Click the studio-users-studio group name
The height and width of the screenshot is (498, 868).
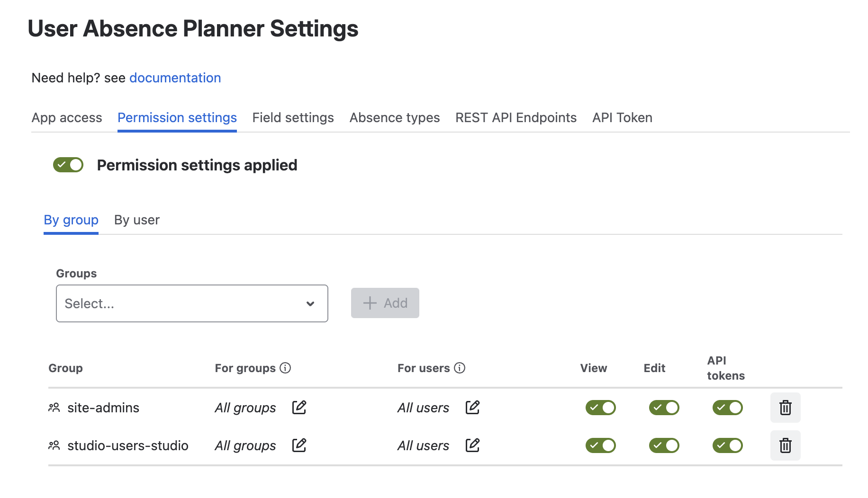[x=128, y=445]
